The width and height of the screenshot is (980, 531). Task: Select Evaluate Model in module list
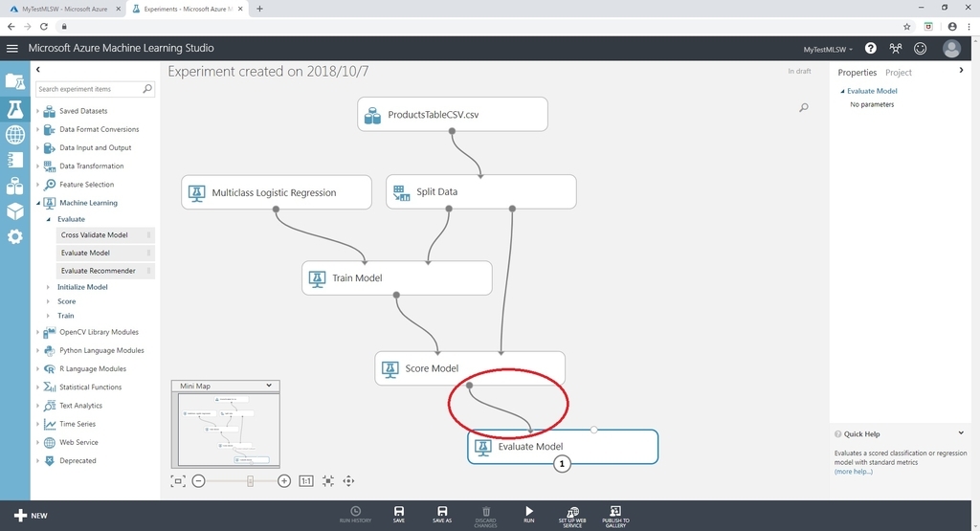pos(105,253)
